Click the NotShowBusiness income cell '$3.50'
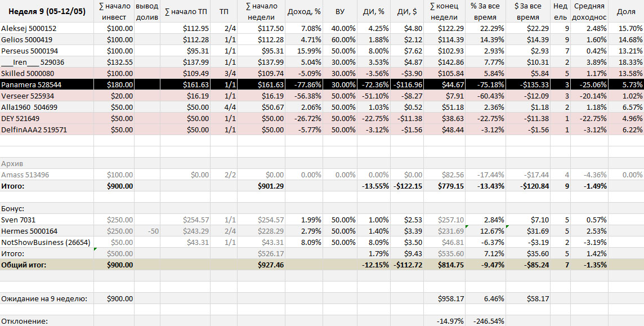The image size is (644, 326). click(x=407, y=242)
